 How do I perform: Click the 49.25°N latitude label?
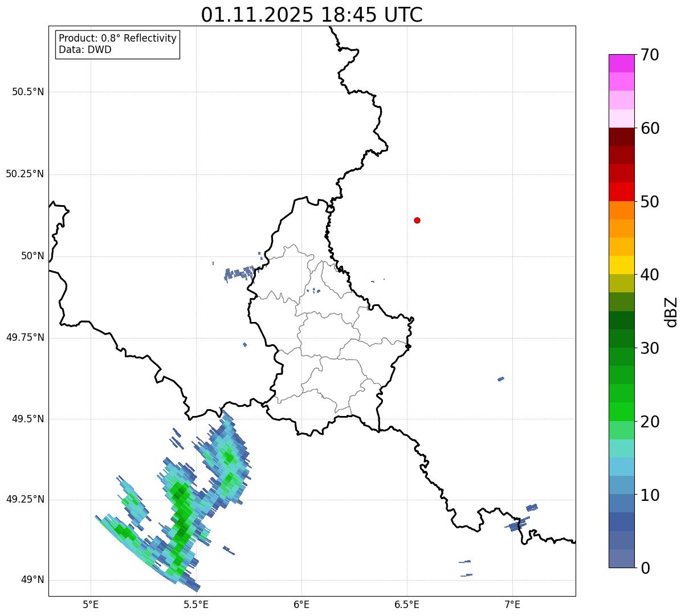point(25,499)
